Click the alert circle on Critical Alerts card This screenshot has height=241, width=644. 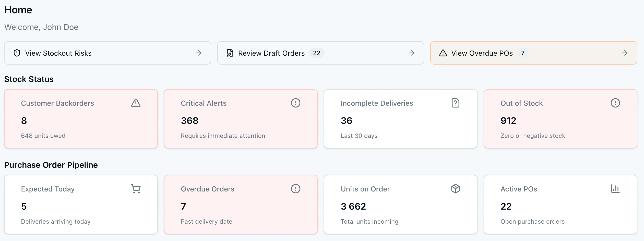coord(295,103)
